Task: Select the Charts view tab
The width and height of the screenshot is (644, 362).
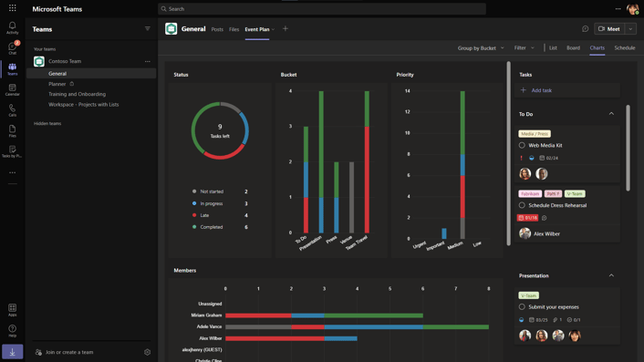Action: pos(597,48)
